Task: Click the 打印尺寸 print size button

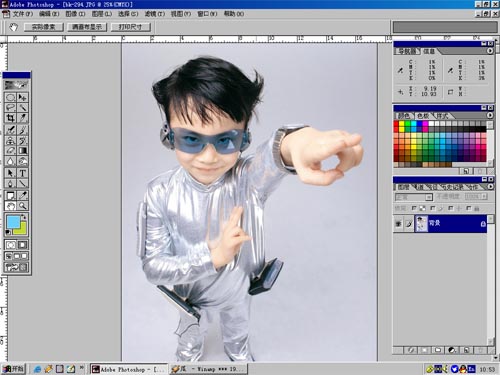Action: click(130, 27)
